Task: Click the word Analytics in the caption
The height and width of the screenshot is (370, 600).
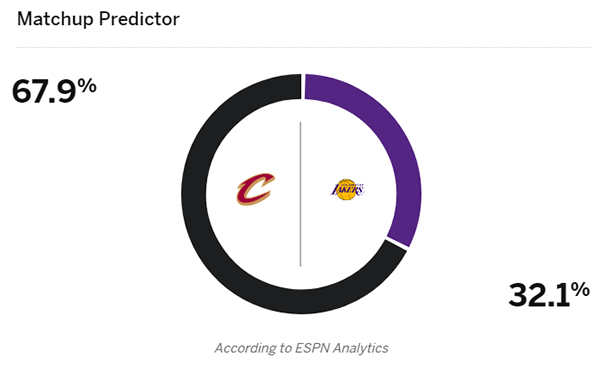Action: pos(360,348)
